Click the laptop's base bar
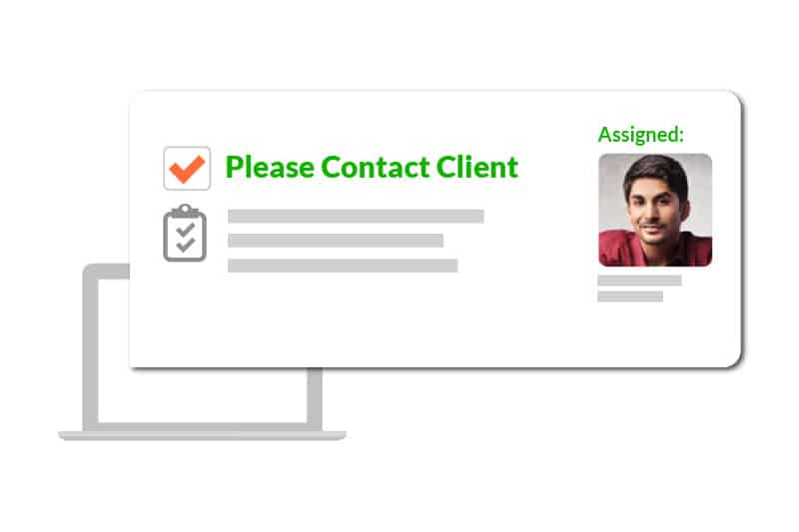Viewport: 799px width, 532px height. pyautogui.click(x=203, y=435)
